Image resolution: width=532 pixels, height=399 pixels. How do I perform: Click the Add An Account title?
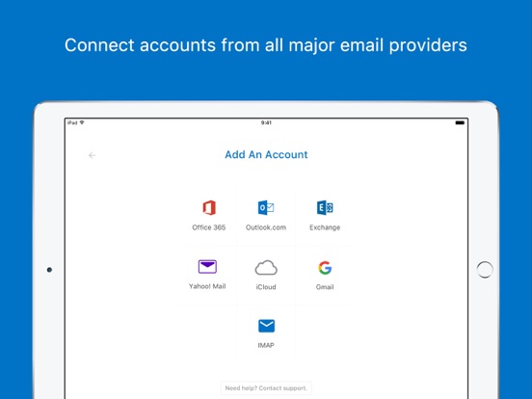pyautogui.click(x=266, y=155)
